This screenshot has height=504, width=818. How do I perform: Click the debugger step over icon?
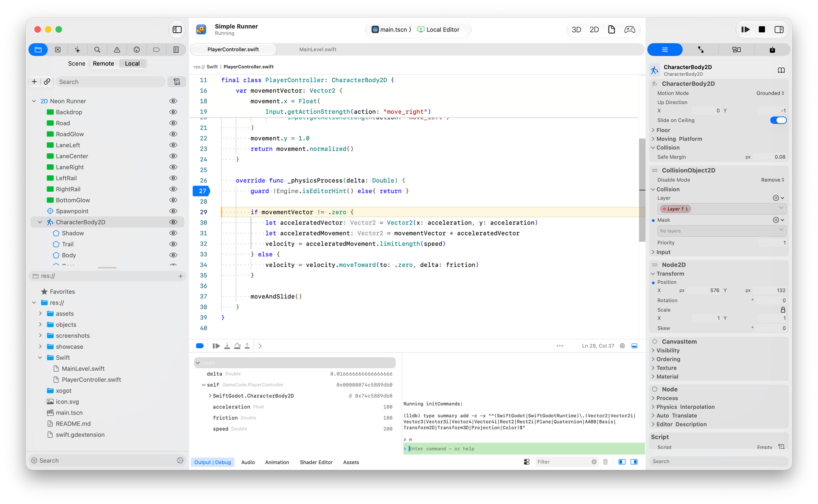coord(237,346)
